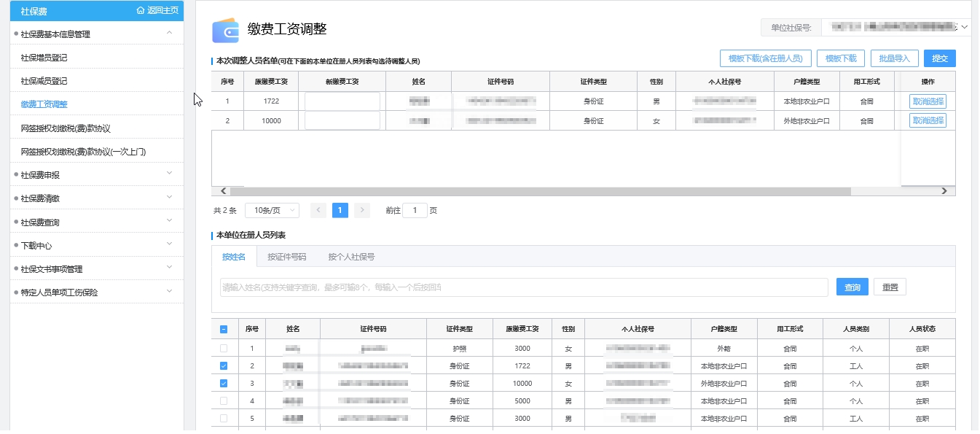Go to next page arrow in pagination
The image size is (980, 434).
pos(362,210)
